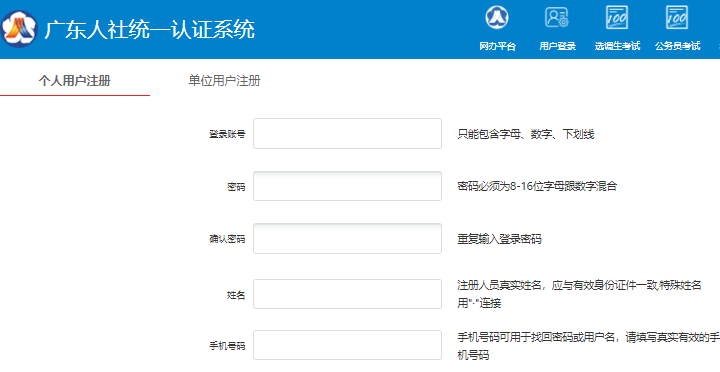Screen dimensions: 720x372
Task: Click the 手机号码 field label
Action: coord(227,346)
